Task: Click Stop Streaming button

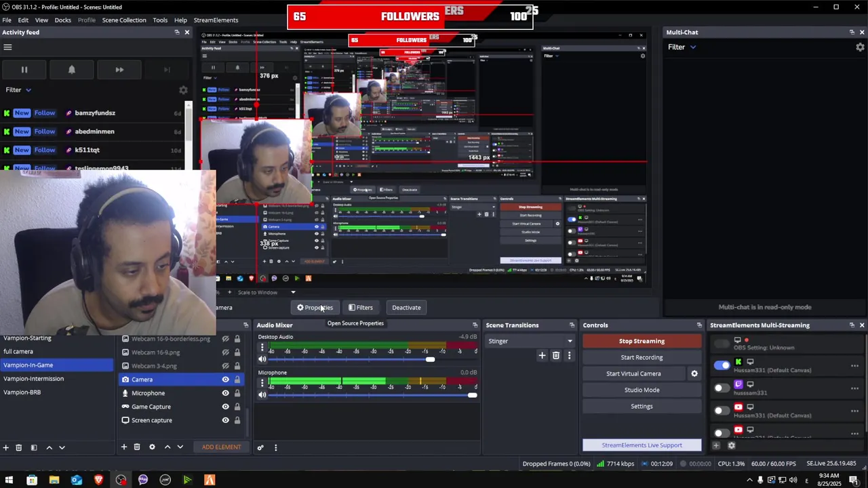Action: coord(642,341)
